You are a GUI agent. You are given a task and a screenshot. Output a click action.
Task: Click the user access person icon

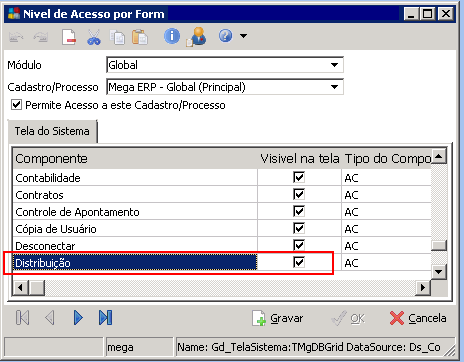click(x=196, y=36)
